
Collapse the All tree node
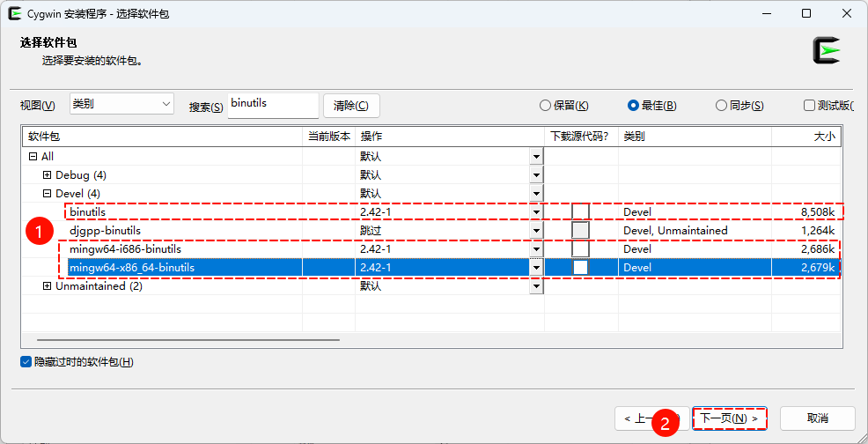pyautogui.click(x=32, y=157)
